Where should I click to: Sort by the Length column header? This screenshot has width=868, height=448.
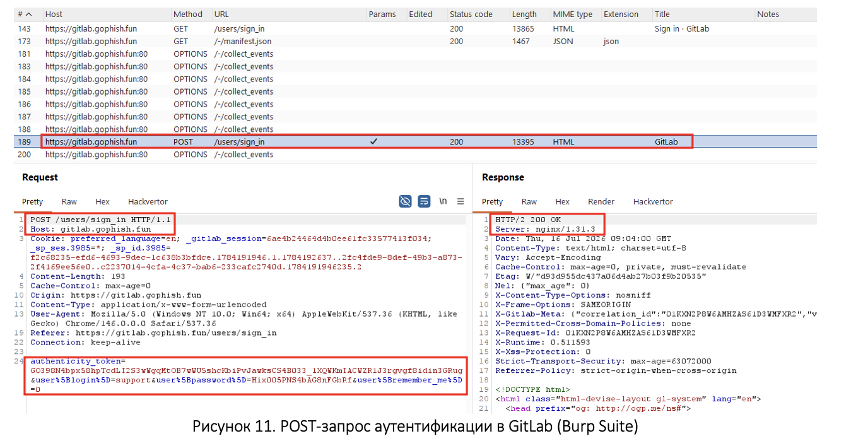[x=529, y=14]
